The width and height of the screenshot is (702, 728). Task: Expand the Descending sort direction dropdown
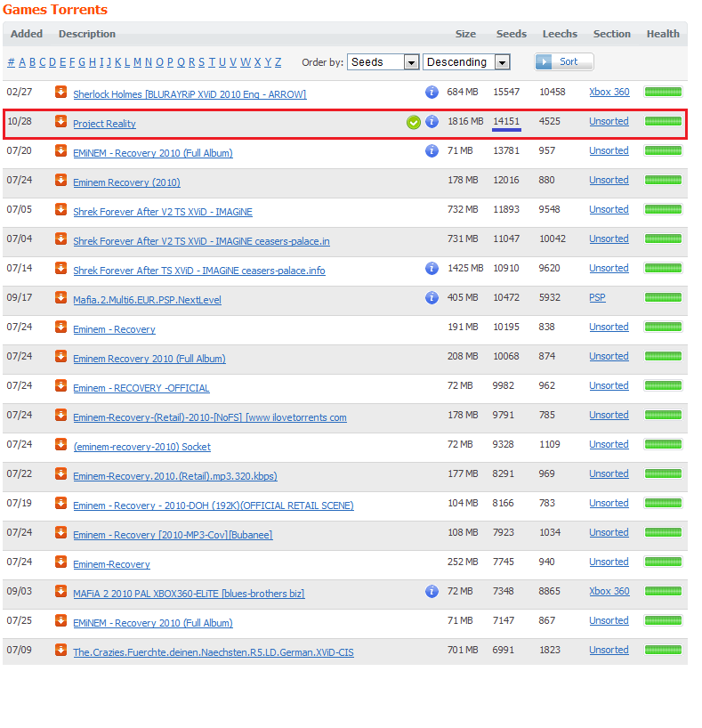tap(466, 62)
